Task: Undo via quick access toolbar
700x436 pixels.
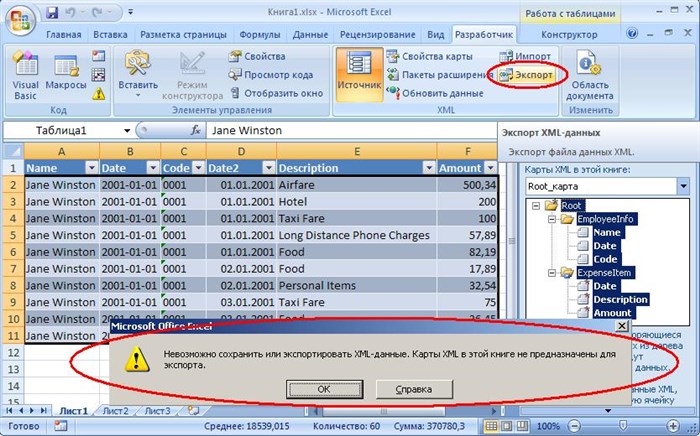Action: pos(70,12)
